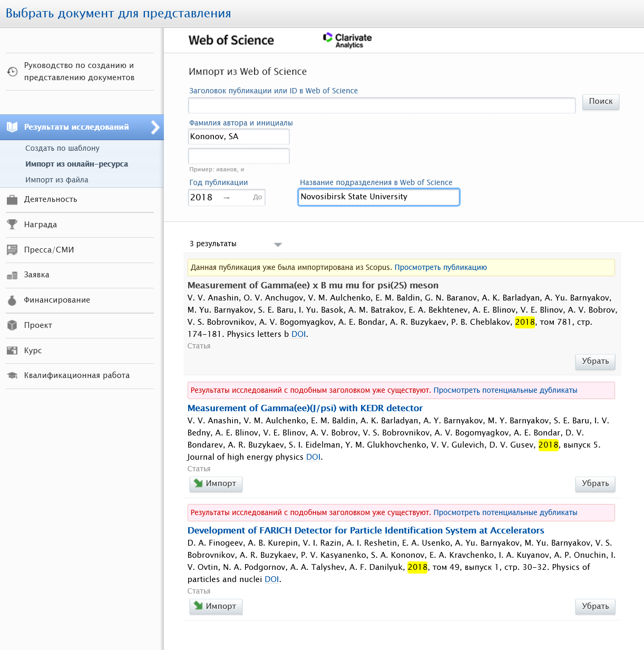The image size is (644, 650).
Task: Open DOI link of Journal of high energy physics article
Action: 313,457
